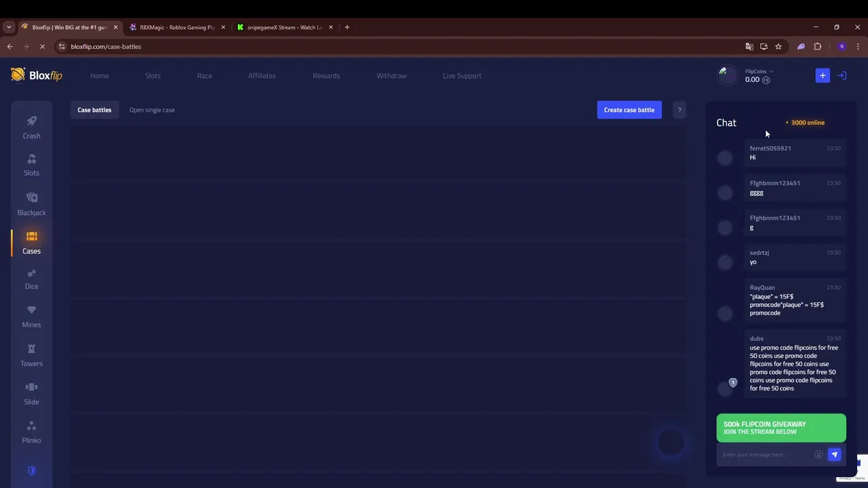Send the chat message with the paper plane

[835, 455]
